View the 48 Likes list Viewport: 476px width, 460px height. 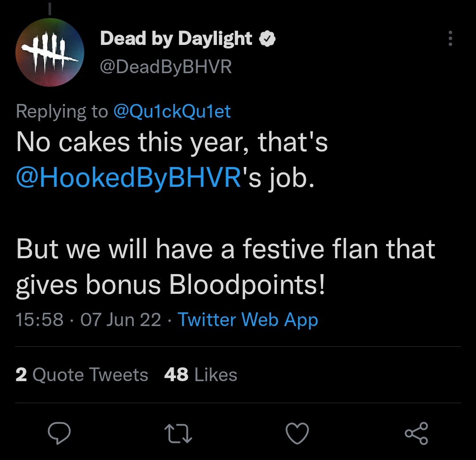201,375
